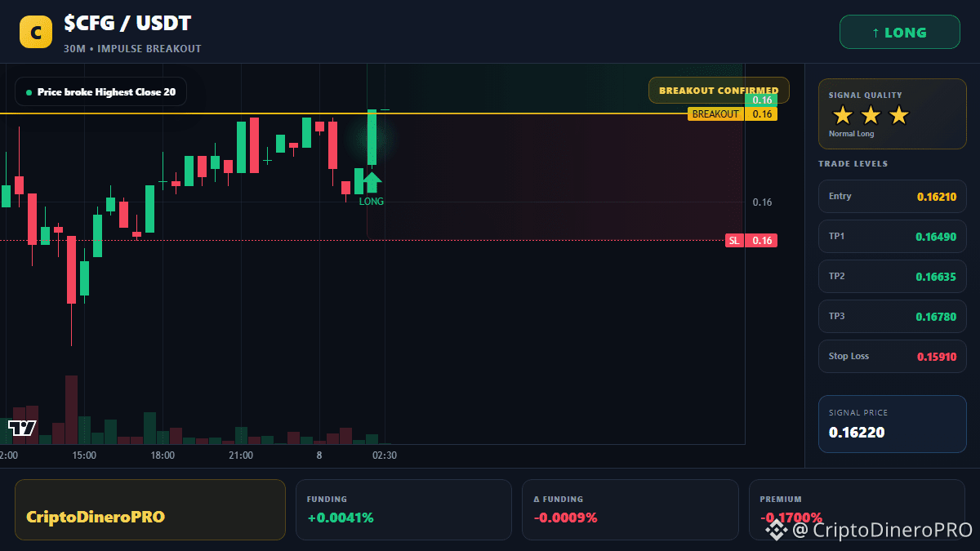The width and height of the screenshot is (980, 551).
Task: Click the Funding +0.0041% card
Action: click(403, 509)
